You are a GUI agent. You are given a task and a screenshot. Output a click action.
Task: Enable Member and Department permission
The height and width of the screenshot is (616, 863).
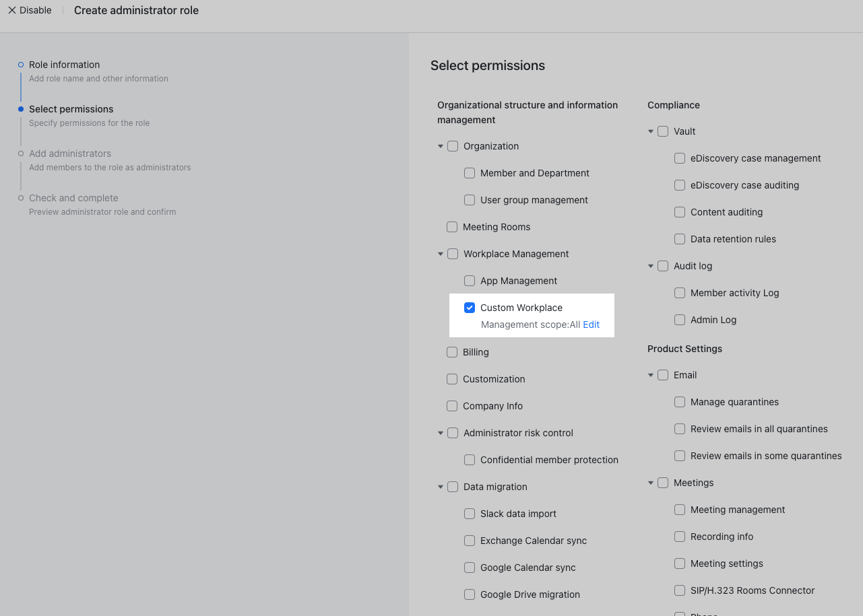coord(470,173)
